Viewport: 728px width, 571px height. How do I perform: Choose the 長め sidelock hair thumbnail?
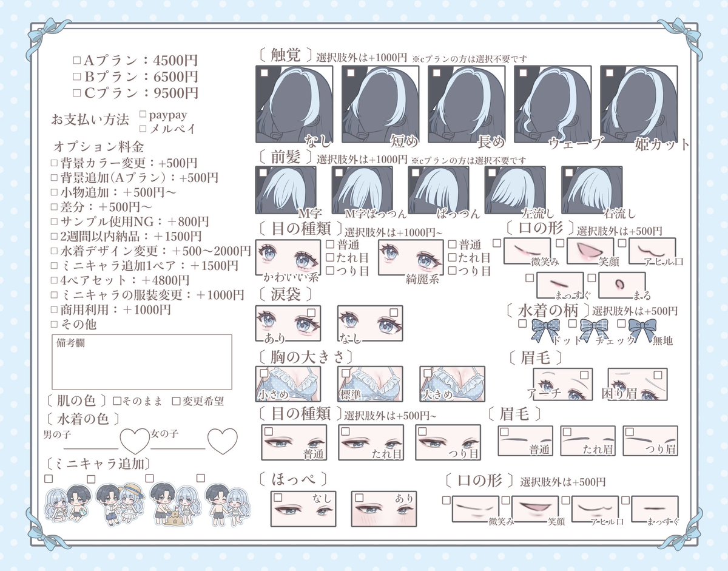tap(467, 106)
